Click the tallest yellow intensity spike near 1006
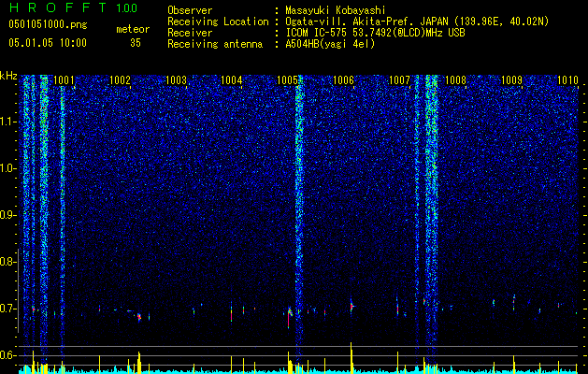Screen dimensions: 588x374 coord(351,356)
